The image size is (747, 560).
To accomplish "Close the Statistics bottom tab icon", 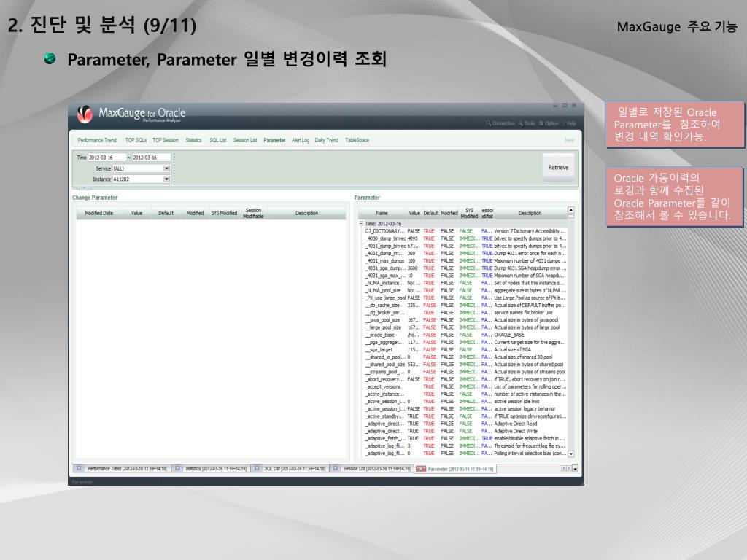I will pos(177,468).
